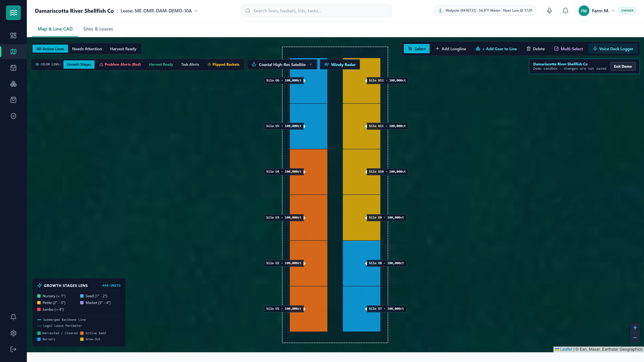Click the OWNER role badge

[x=627, y=11]
